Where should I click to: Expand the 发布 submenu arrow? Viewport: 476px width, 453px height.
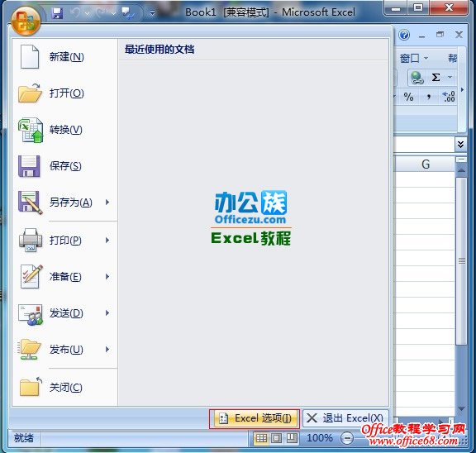[x=107, y=349]
